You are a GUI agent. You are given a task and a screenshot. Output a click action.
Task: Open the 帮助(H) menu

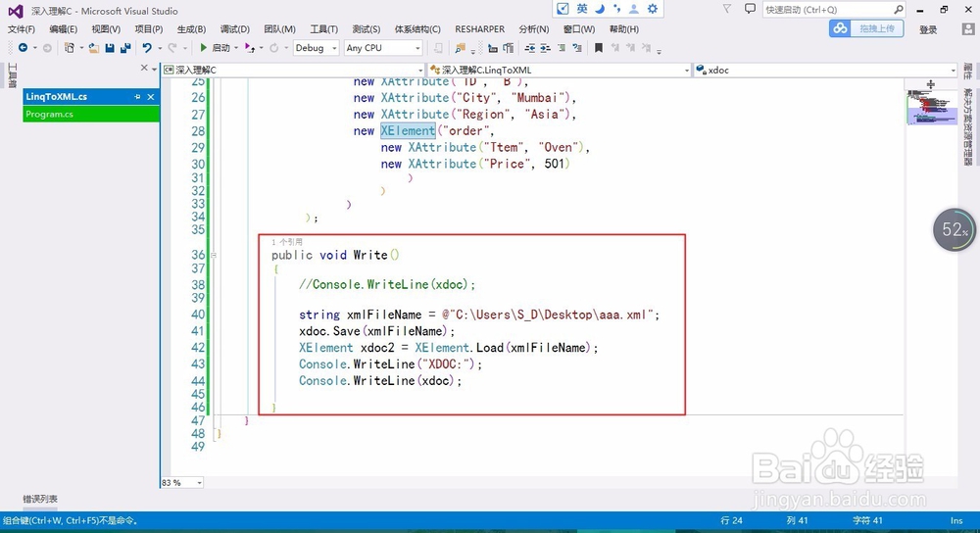click(x=623, y=29)
